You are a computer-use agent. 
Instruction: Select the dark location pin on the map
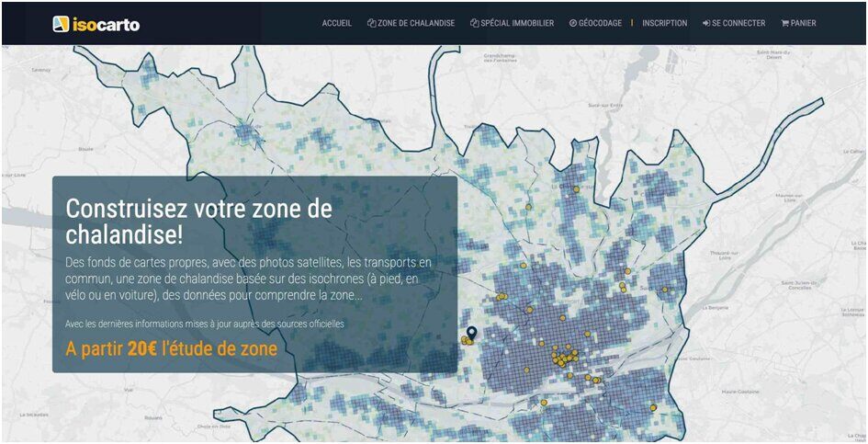click(472, 333)
